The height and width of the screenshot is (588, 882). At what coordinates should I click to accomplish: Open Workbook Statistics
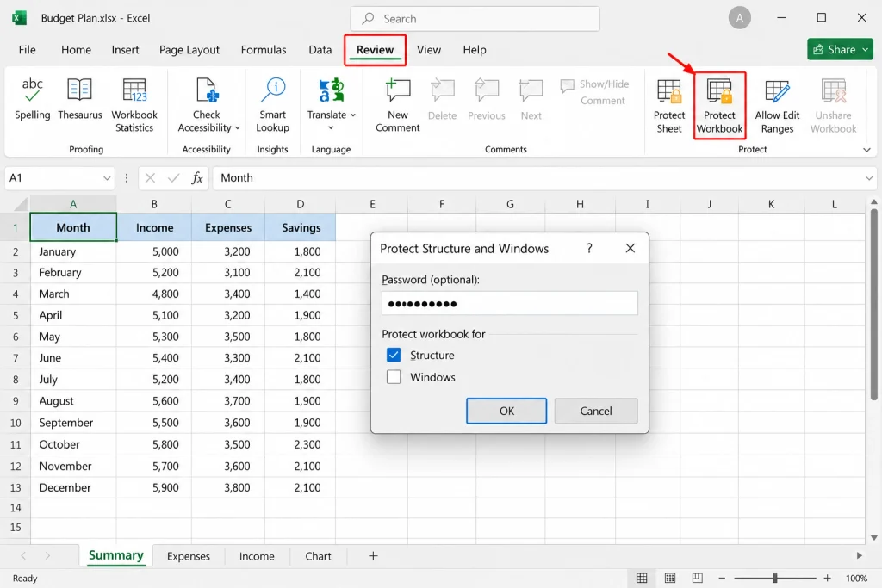tap(134, 106)
